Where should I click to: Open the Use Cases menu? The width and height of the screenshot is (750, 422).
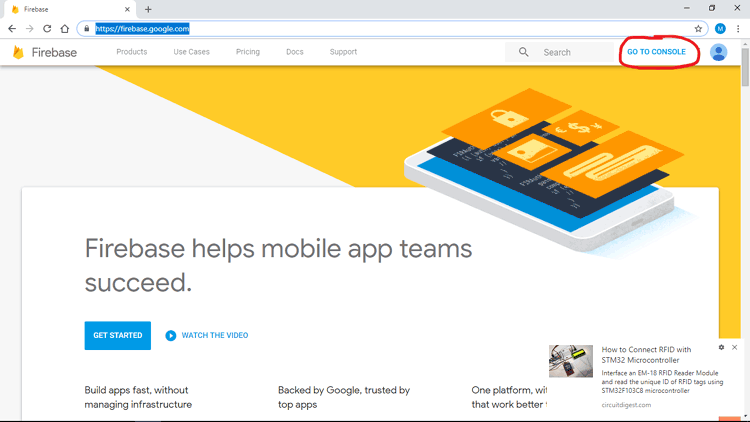191,52
